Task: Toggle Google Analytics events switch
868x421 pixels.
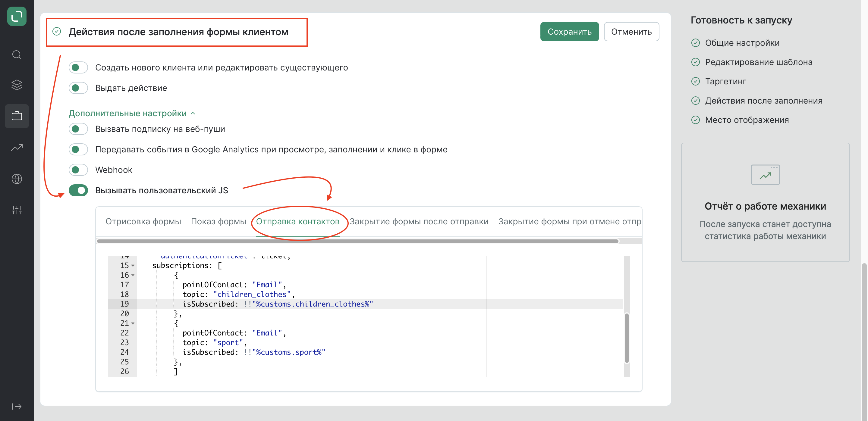Action: point(78,150)
